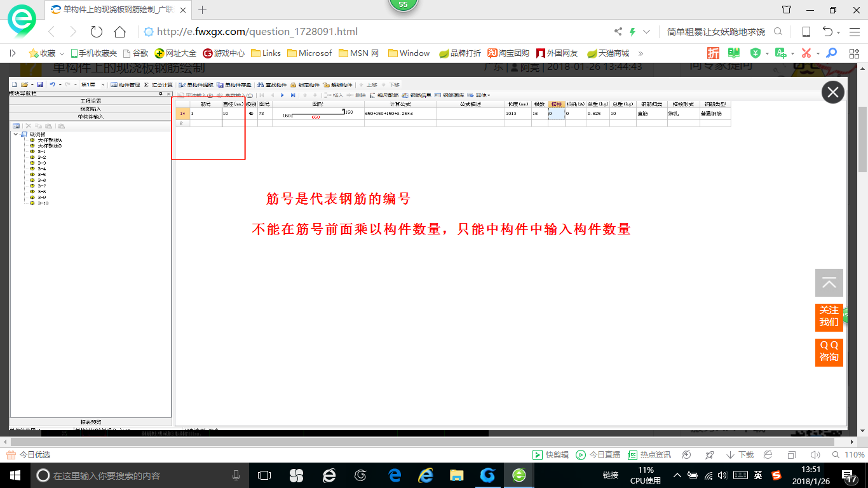Image resolution: width=868 pixels, height=488 pixels.
Task: Click the back-to-top arrow button
Action: [x=829, y=283]
